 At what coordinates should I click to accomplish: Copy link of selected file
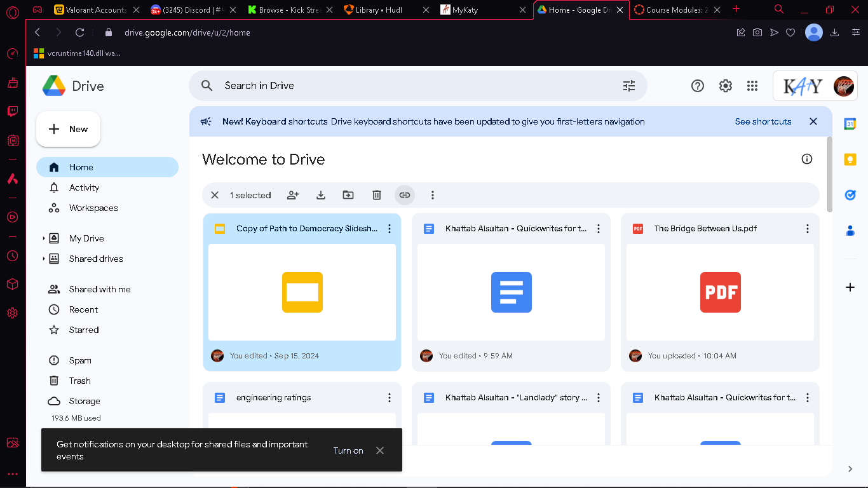(x=405, y=195)
